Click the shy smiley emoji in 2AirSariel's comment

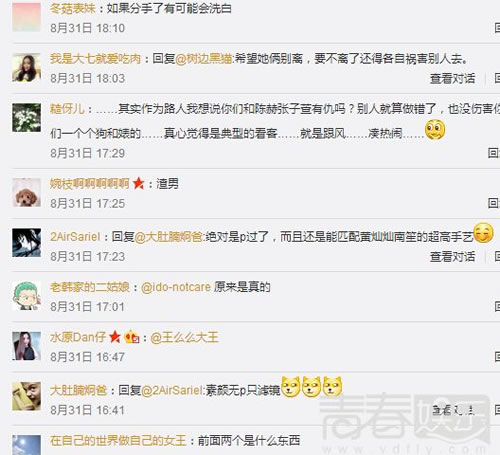tap(484, 233)
